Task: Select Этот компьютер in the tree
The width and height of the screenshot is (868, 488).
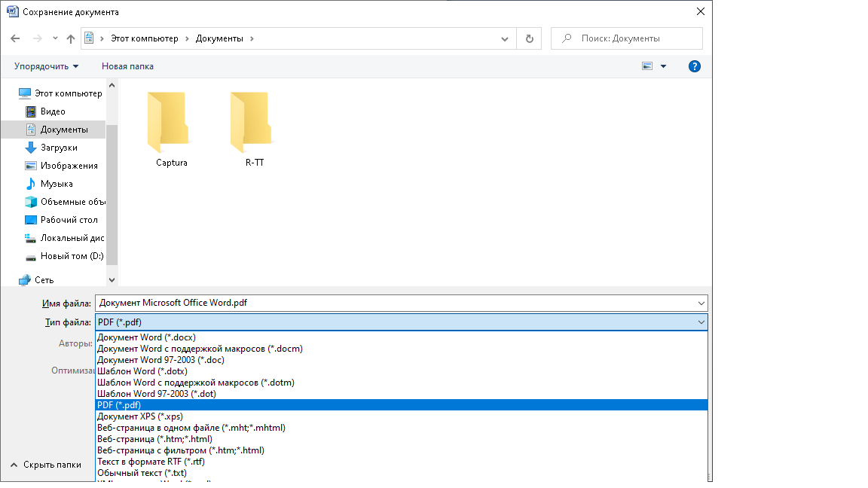Action: (x=60, y=93)
